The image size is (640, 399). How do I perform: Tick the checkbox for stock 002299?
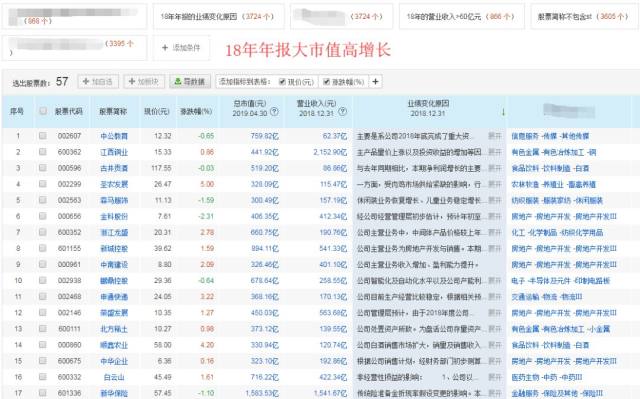click(x=42, y=184)
